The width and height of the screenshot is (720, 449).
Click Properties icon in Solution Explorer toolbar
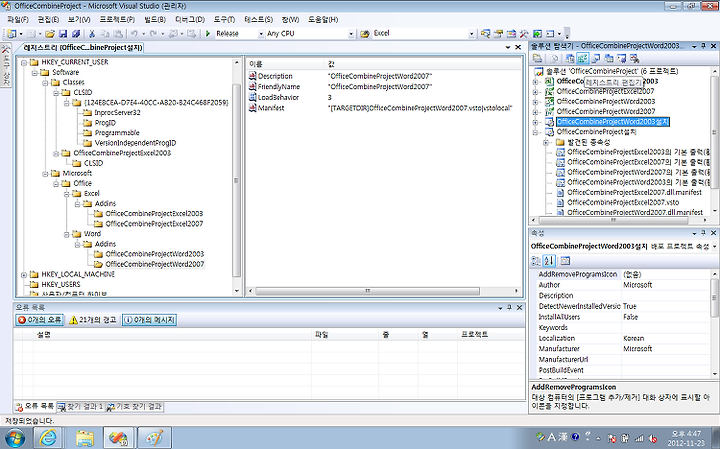pos(537,58)
